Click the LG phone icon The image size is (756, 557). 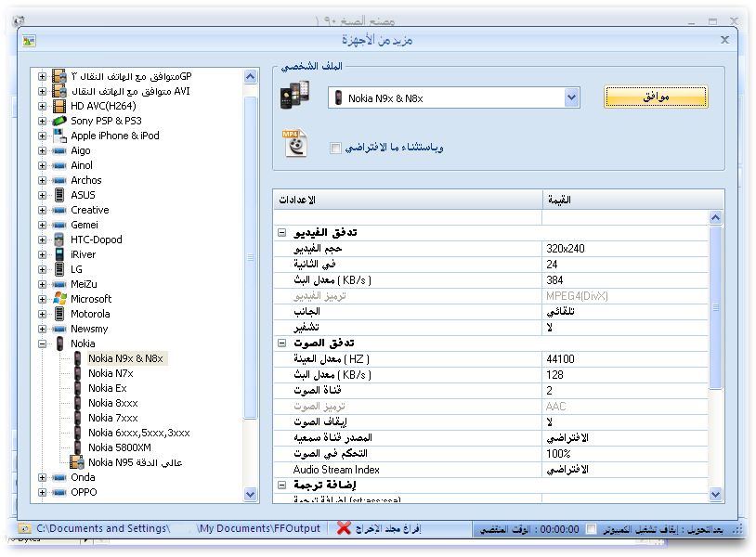coord(59,269)
